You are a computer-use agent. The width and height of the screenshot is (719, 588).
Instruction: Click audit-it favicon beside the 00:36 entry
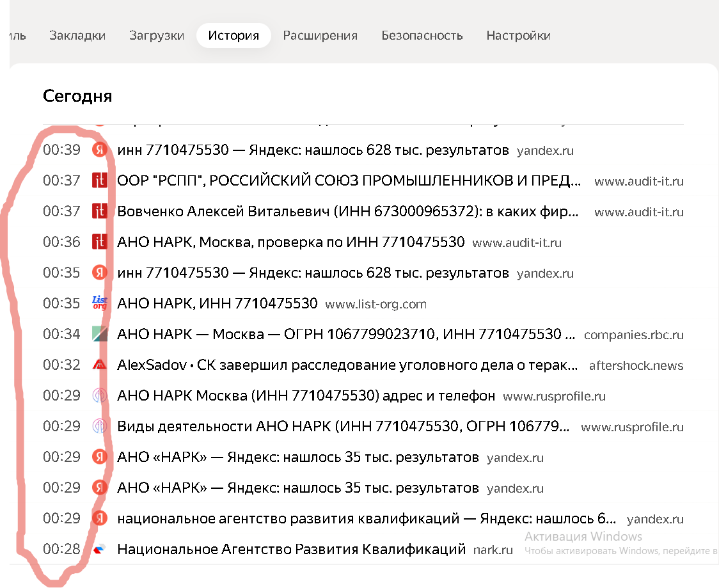[x=99, y=242]
